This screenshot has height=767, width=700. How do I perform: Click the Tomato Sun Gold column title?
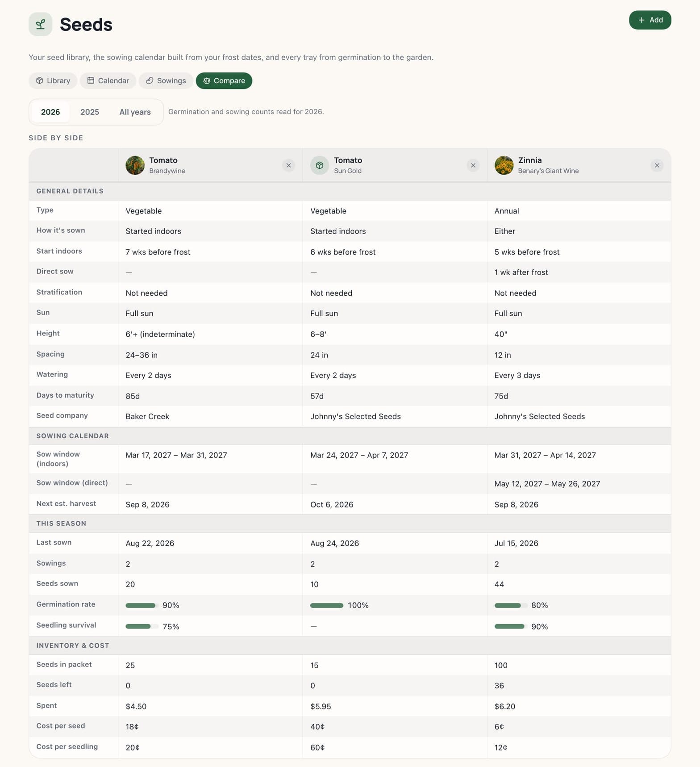point(348,160)
